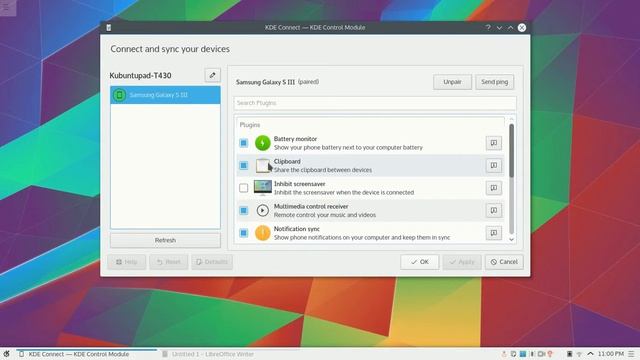Image resolution: width=640 pixels, height=360 pixels.
Task: Click the Reset button
Action: point(169,262)
